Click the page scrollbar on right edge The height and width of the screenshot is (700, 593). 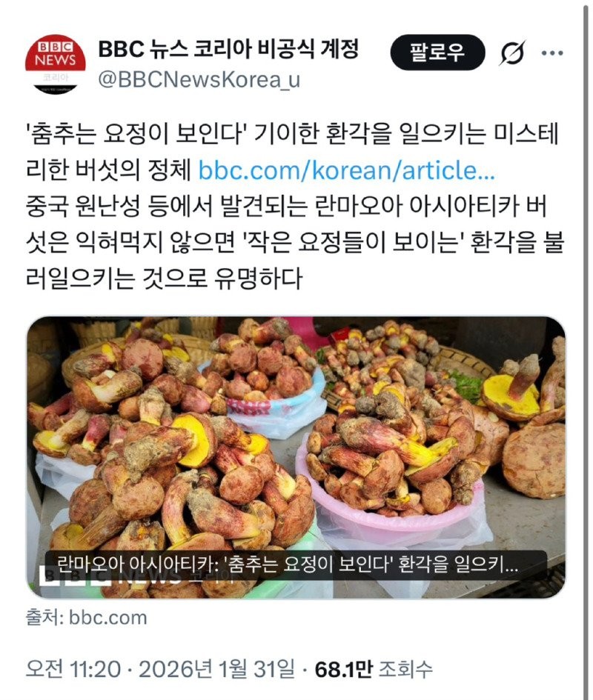586,350
